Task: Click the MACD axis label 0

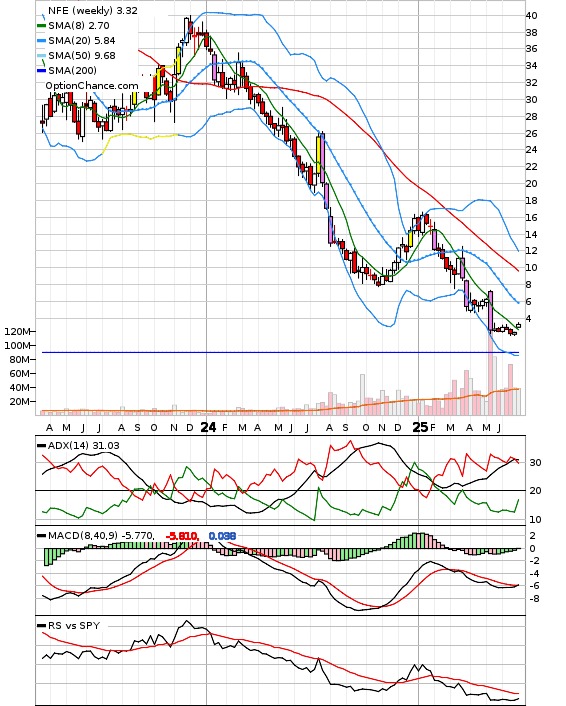Action: [x=532, y=548]
